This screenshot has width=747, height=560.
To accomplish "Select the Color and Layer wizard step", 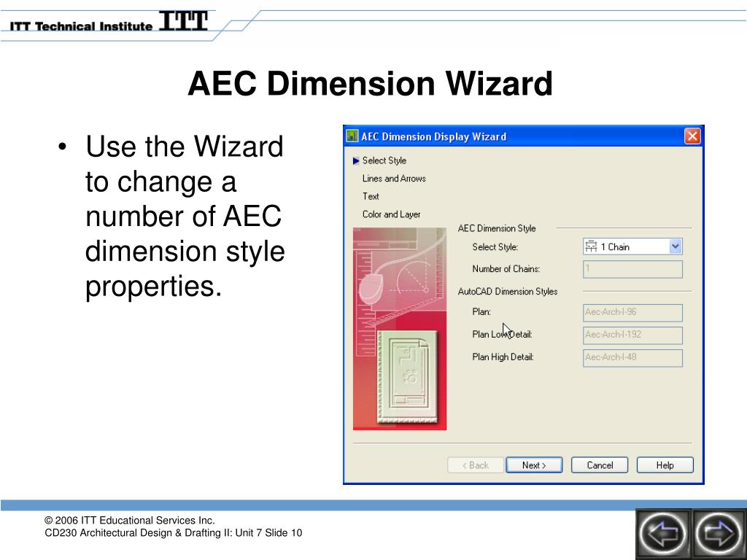I will coord(391,214).
